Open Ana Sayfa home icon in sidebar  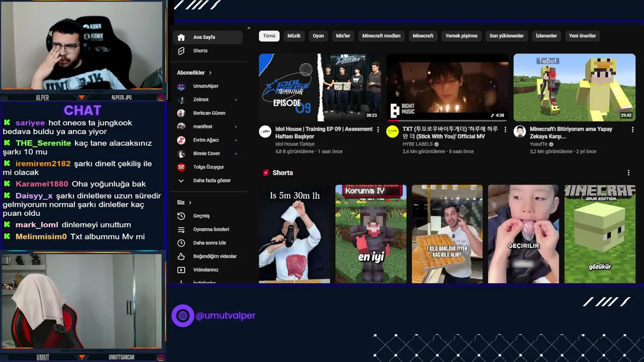(181, 37)
